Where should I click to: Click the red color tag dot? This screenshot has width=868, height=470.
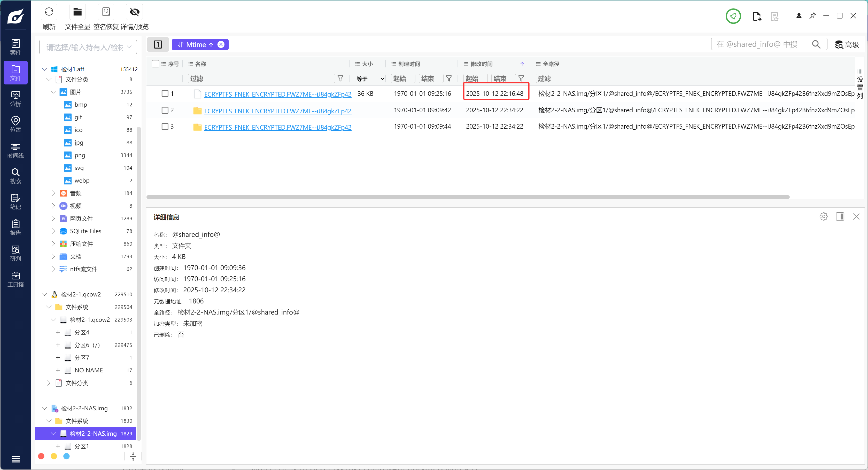[x=41, y=456]
